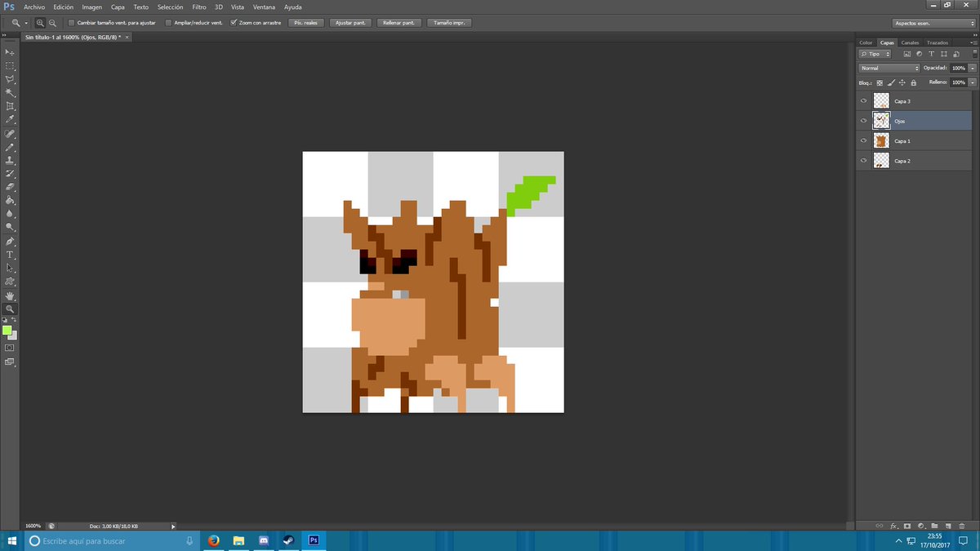Lock layer position icon
Screen dimensions: 980x551
902,82
